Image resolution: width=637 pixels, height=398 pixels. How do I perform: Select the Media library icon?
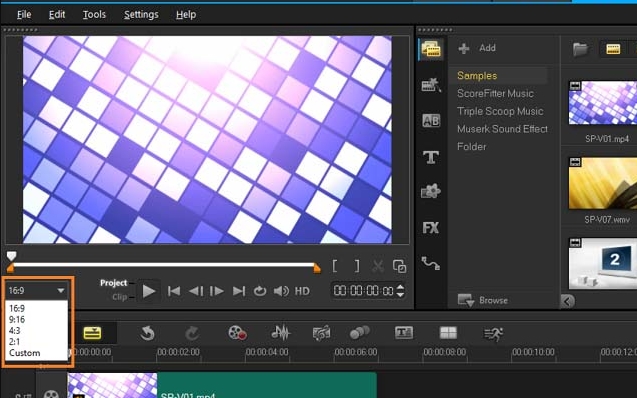pyautogui.click(x=431, y=50)
